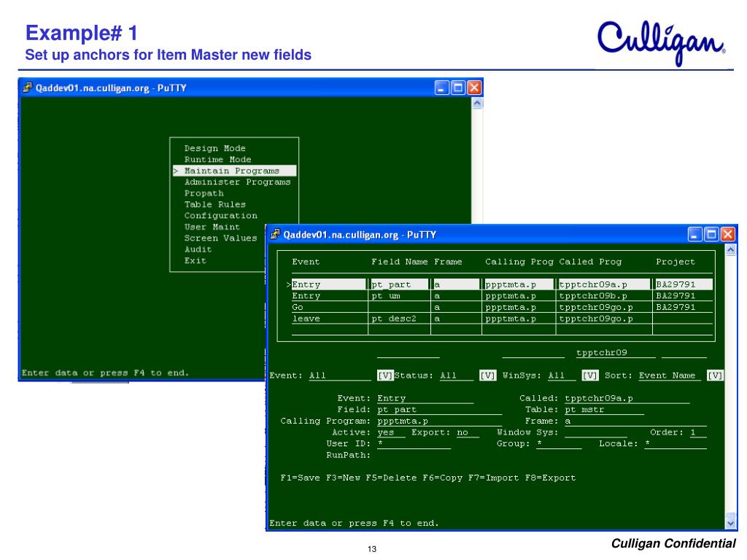Click the Frame field showing a
Viewport: 747px width, 560px height.
[635, 421]
